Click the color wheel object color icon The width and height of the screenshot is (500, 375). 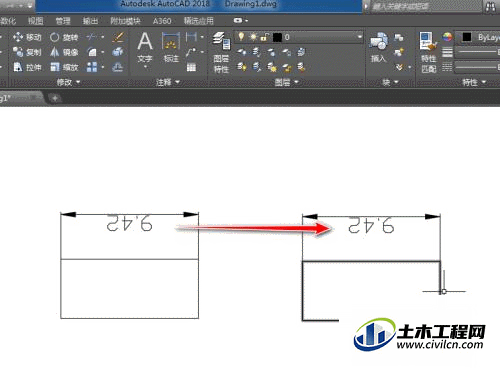tap(447, 36)
